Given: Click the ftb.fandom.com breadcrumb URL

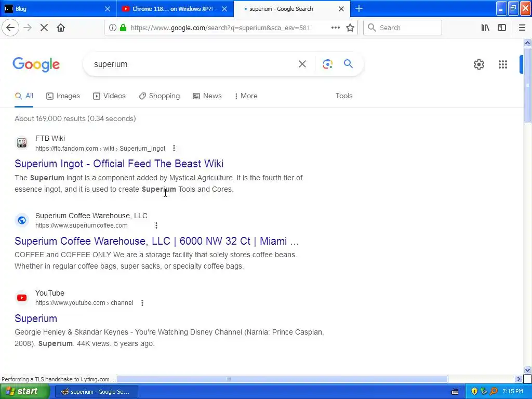Looking at the screenshot, I should coord(100,148).
